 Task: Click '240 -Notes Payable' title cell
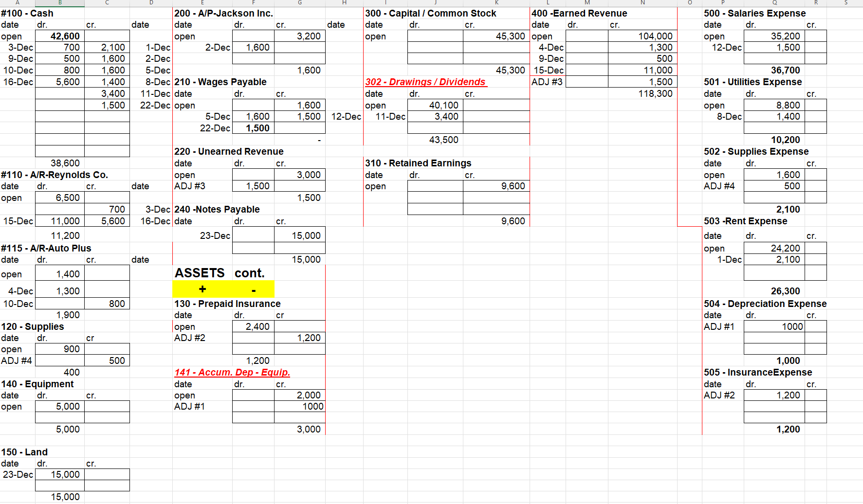click(217, 209)
